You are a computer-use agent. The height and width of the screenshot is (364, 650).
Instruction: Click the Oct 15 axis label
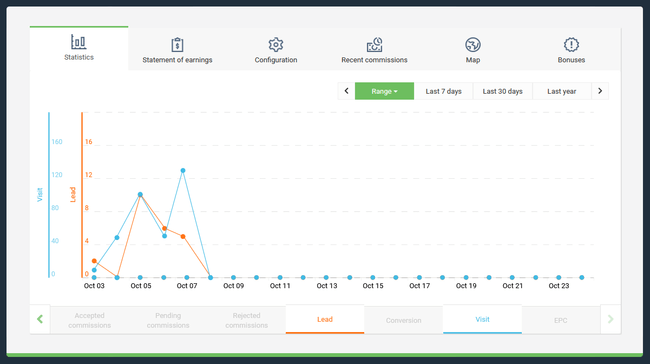click(x=373, y=286)
